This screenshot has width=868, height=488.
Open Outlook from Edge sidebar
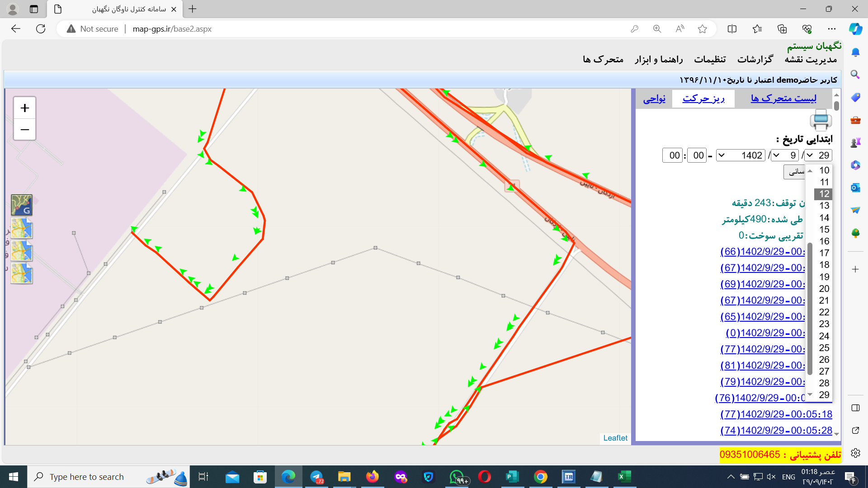(855, 188)
